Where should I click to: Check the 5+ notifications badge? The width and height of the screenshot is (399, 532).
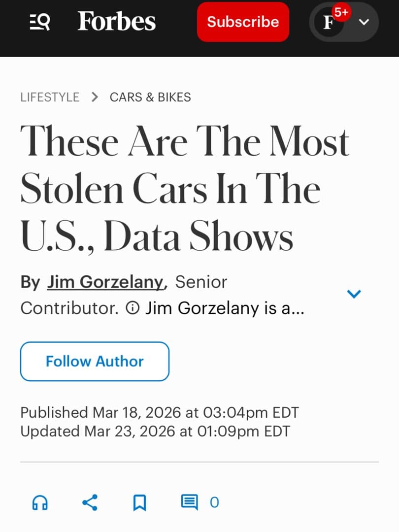click(x=341, y=12)
